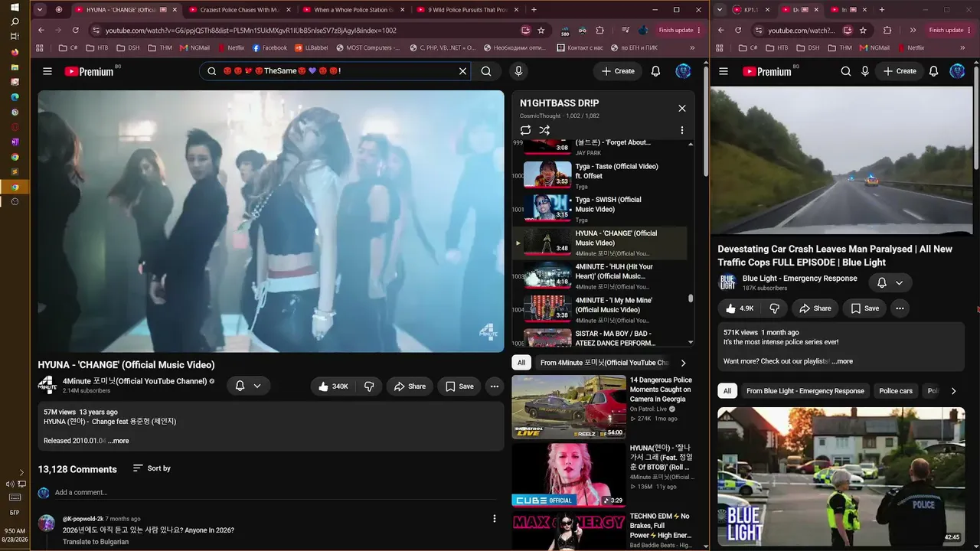Screen dimensions: 980x551
Task: Select Police cars chip in right window
Action: pos(896,391)
